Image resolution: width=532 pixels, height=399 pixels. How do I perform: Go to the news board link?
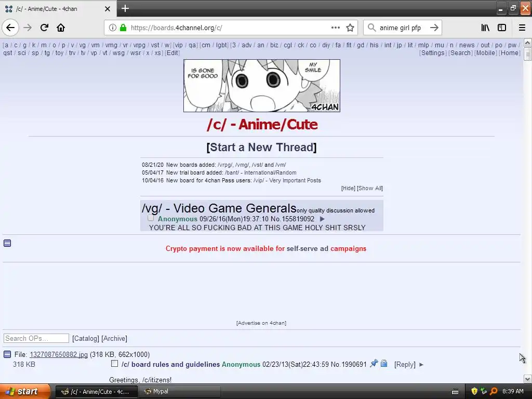(467, 45)
